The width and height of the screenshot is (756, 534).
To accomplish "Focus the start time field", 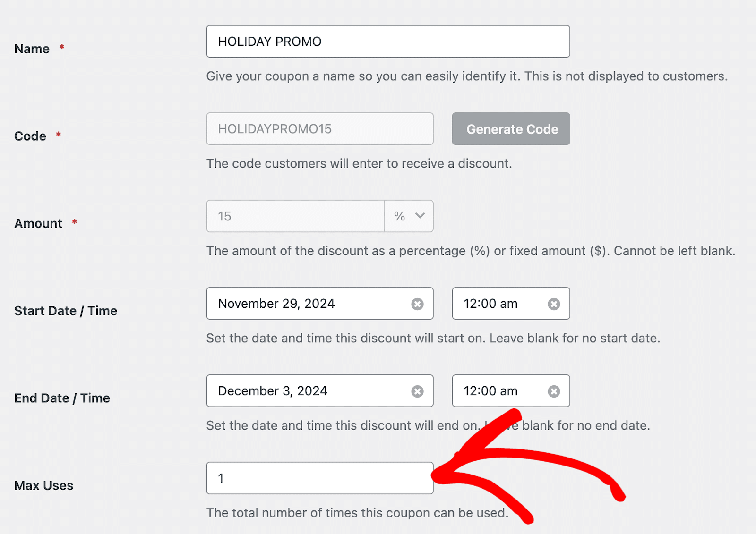I will click(x=496, y=304).
